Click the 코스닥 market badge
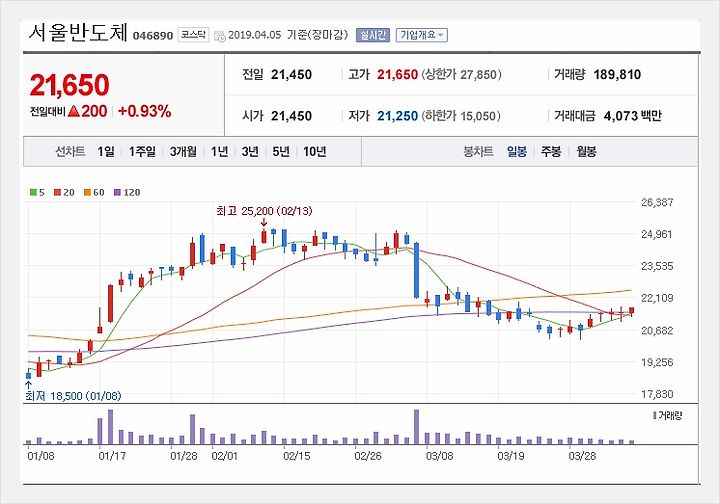The width and height of the screenshot is (720, 504). tap(193, 35)
